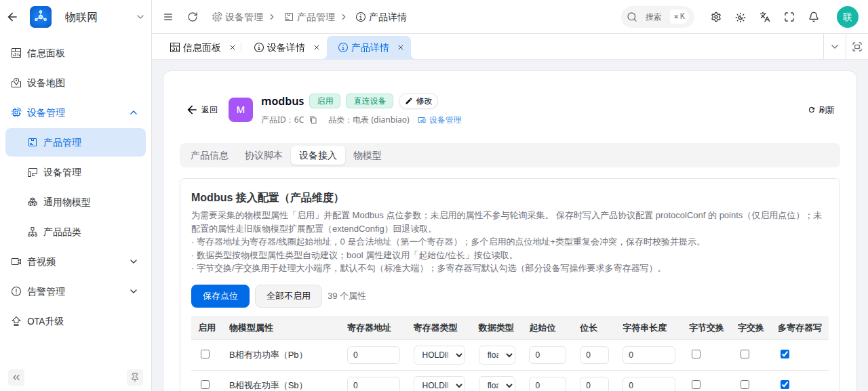Enable the B相有功功率（Pb） row checkbox
The image size is (868, 391).
(x=205, y=354)
